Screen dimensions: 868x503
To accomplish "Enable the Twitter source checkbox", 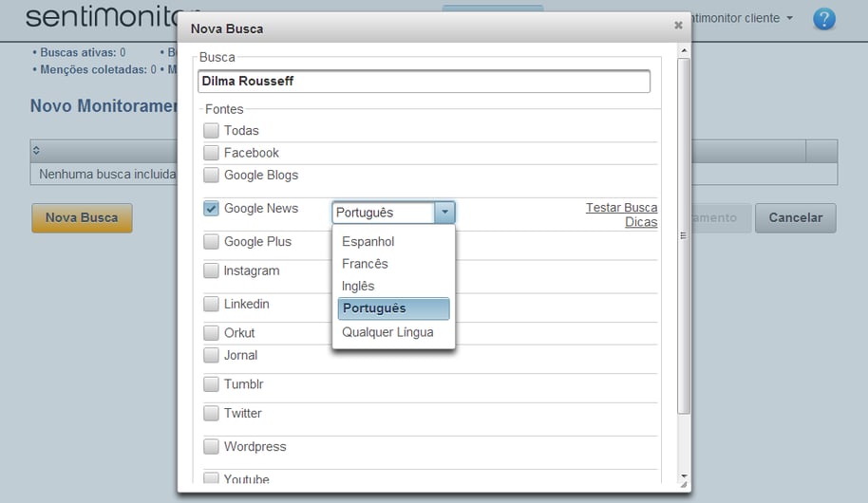I will pyautogui.click(x=211, y=413).
